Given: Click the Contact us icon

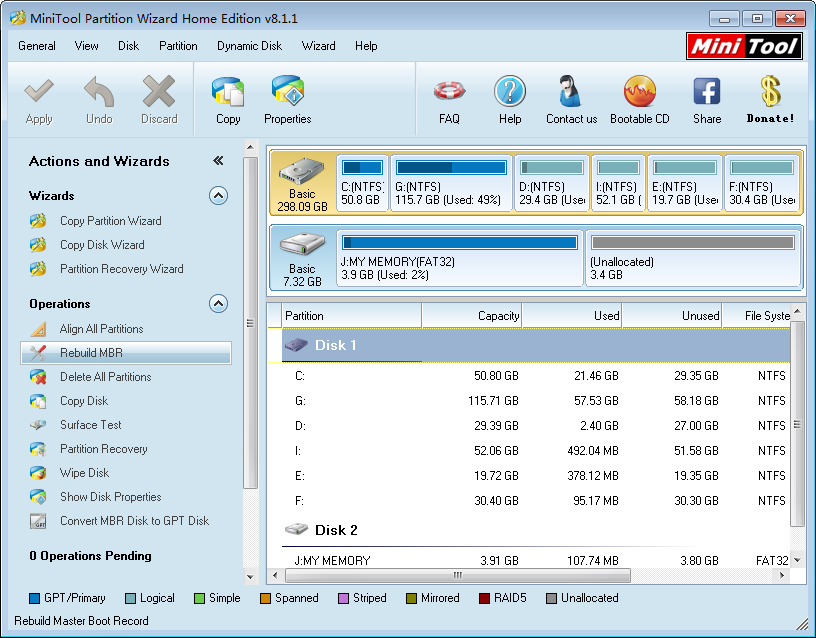Looking at the screenshot, I should (570, 92).
